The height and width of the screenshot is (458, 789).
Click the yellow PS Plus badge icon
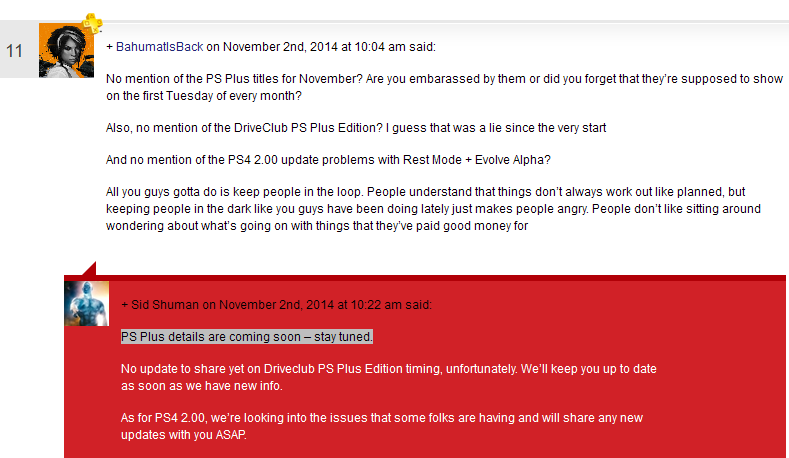pyautogui.click(x=93, y=23)
